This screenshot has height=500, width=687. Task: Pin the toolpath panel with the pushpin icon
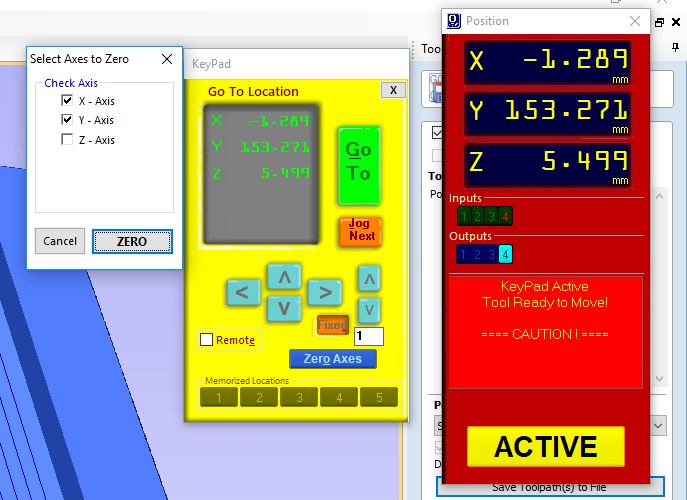675,47
